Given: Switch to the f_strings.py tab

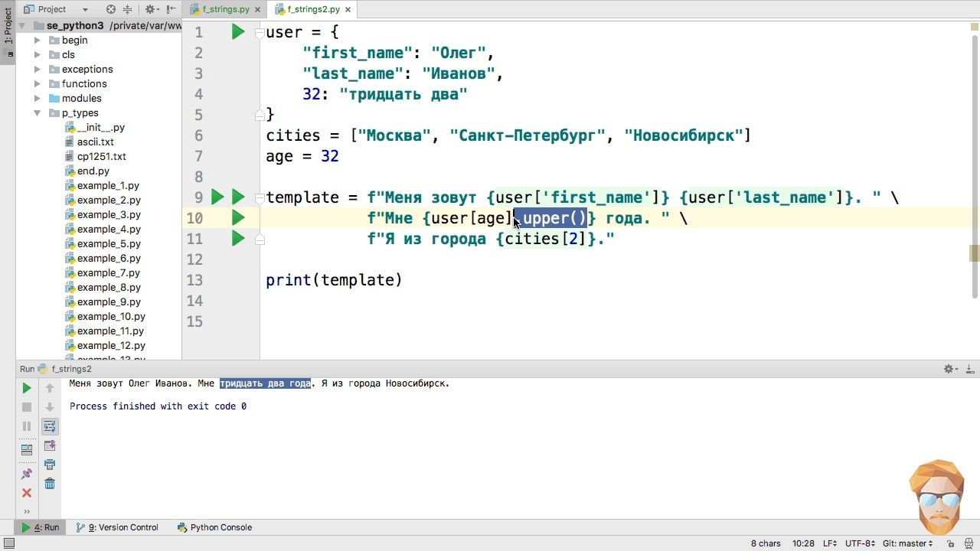Looking at the screenshot, I should [x=226, y=9].
